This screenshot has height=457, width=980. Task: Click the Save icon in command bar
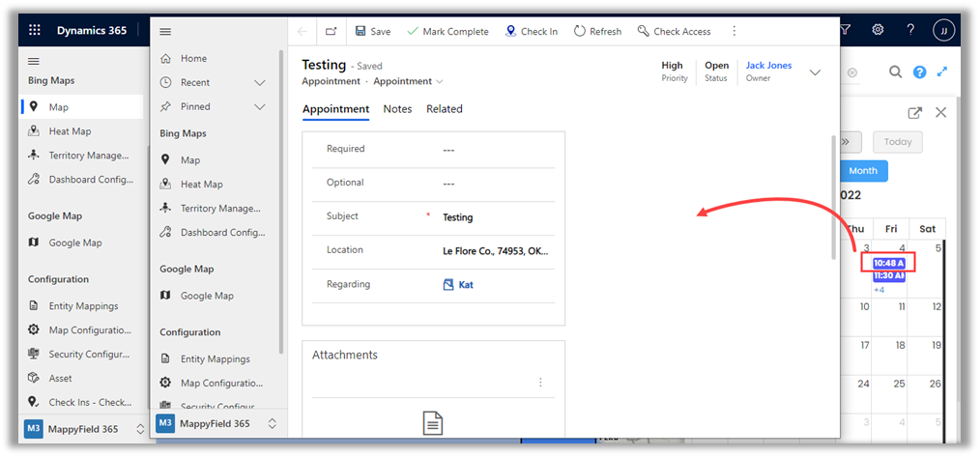coord(362,31)
